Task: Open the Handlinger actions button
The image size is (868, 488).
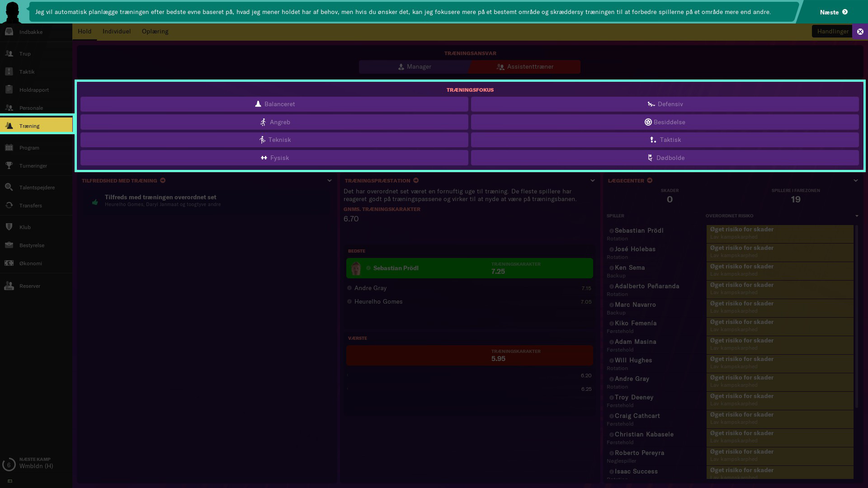Action: pos(832,31)
